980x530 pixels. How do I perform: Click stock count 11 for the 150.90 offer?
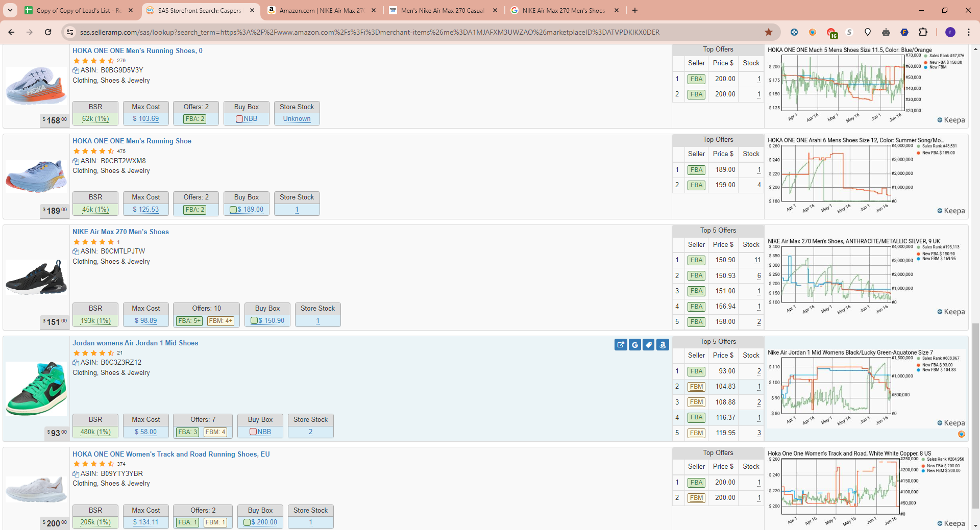pyautogui.click(x=757, y=260)
